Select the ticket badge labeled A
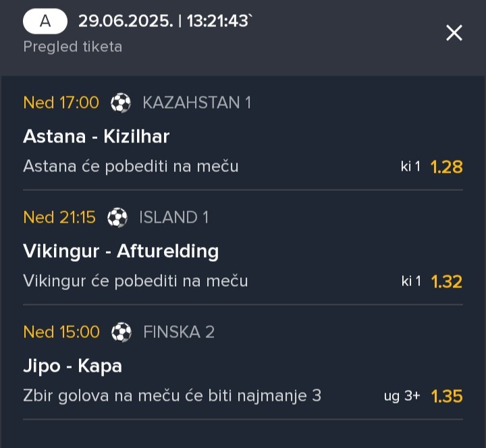Viewport: 486px width, 448px height. [x=45, y=21]
